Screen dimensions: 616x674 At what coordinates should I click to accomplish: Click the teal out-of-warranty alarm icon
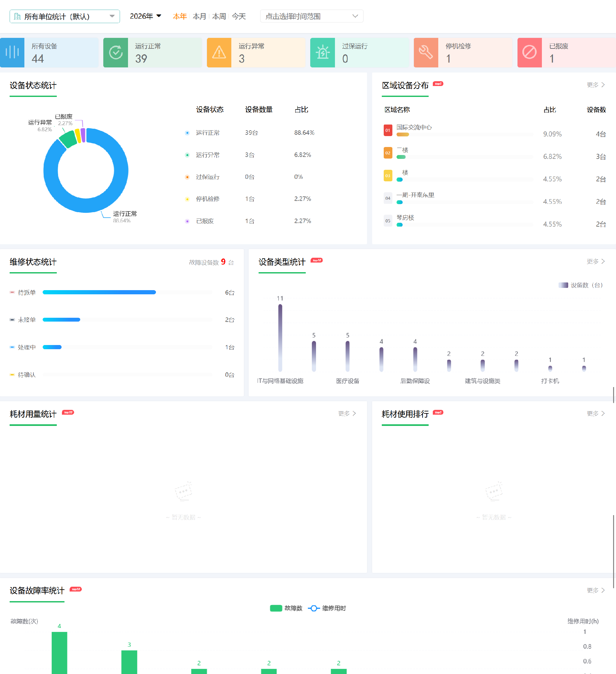(322, 53)
